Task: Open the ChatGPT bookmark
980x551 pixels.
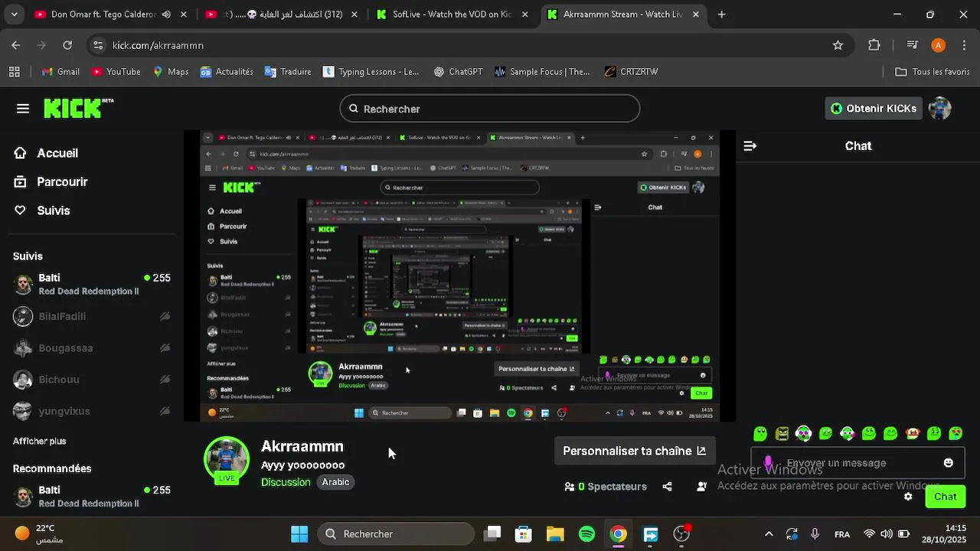Action: [458, 72]
